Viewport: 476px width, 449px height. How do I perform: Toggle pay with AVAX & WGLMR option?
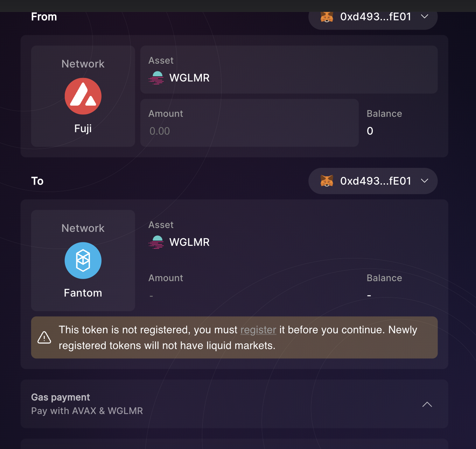coord(87,411)
